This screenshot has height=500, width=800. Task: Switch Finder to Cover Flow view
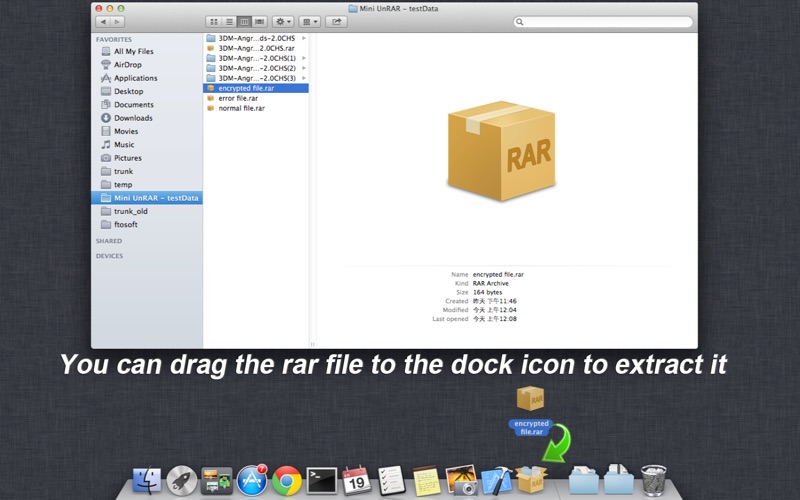coord(260,22)
